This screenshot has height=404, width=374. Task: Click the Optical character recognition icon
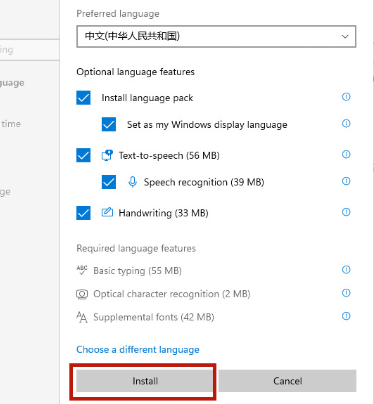(x=82, y=294)
